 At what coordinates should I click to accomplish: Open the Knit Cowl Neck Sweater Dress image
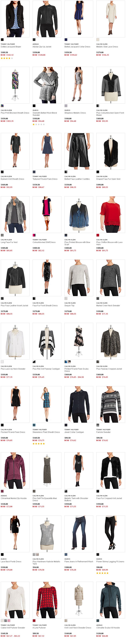79,600
